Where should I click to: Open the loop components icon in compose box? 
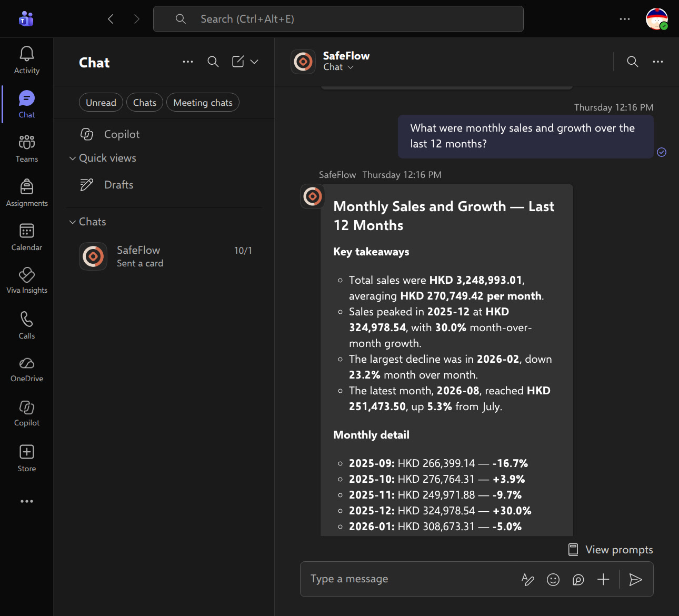coord(578,580)
